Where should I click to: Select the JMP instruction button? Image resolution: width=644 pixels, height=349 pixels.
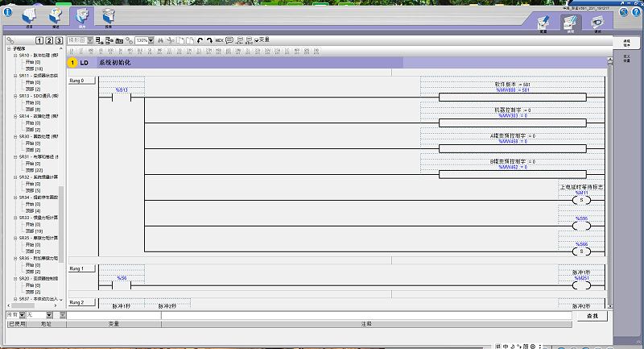(159, 51)
